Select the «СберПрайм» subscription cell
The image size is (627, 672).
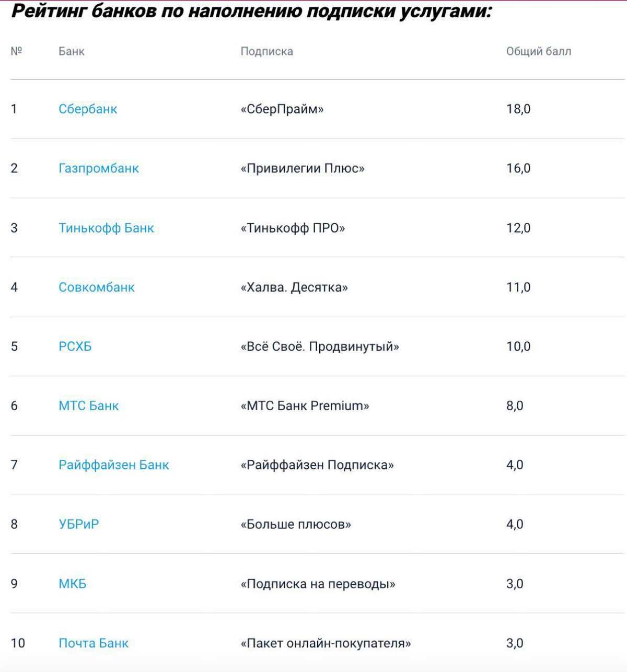tap(282, 109)
